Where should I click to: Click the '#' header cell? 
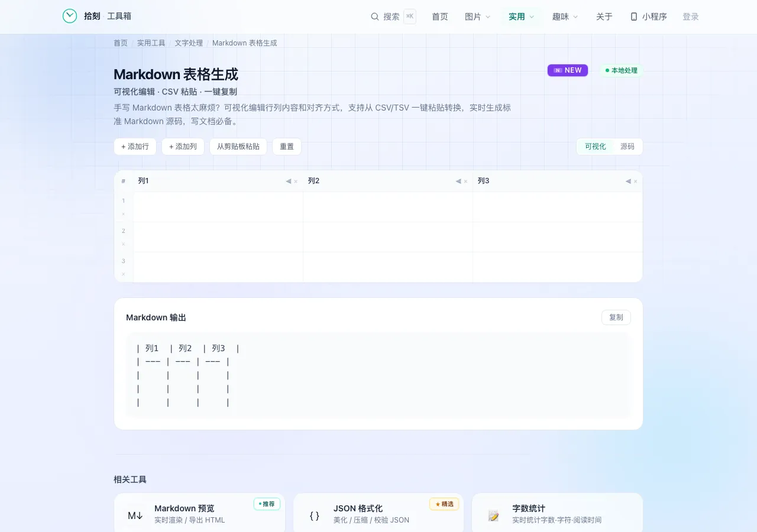point(124,181)
